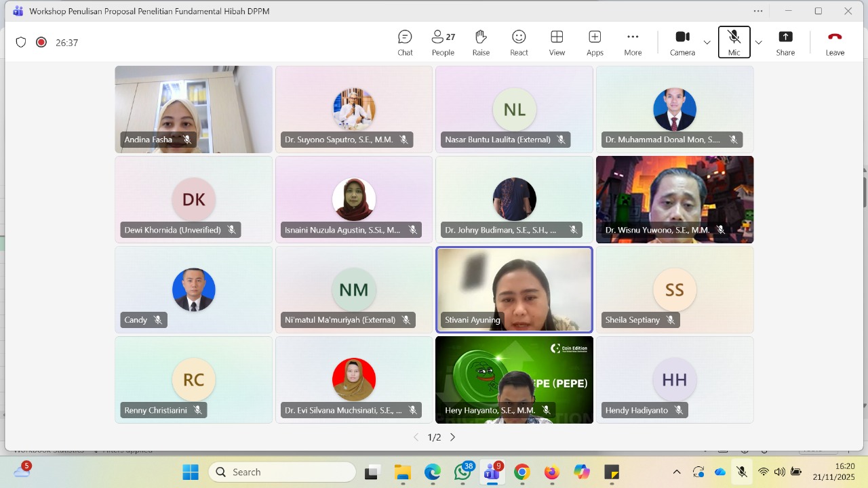Open the camera options chevron

point(707,42)
